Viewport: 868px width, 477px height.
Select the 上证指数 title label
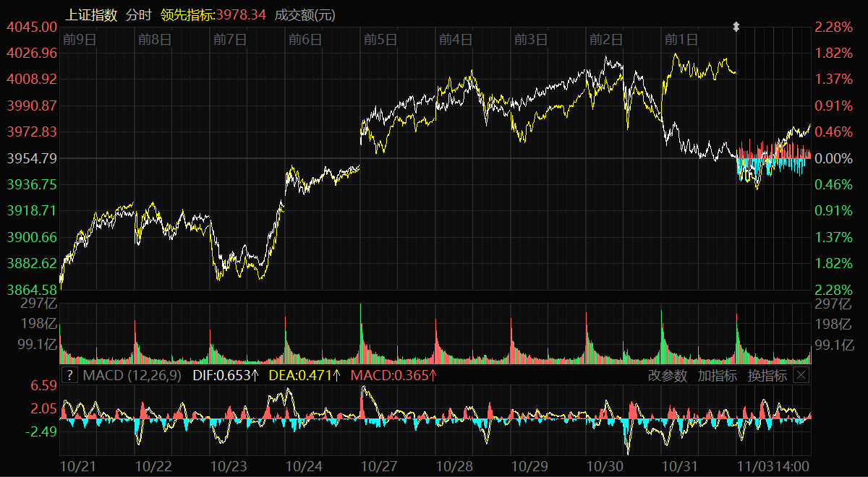click(91, 14)
